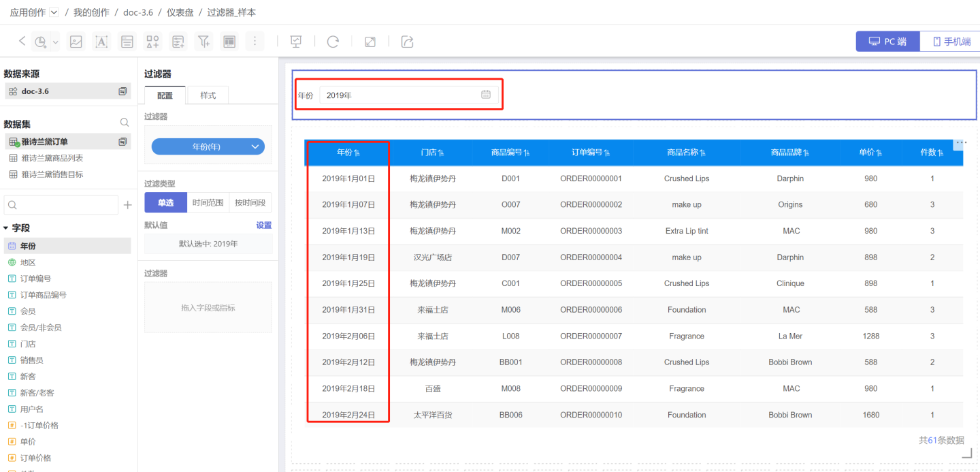This screenshot has height=472, width=980.
Task: Click the add text box icon
Action: click(101, 42)
